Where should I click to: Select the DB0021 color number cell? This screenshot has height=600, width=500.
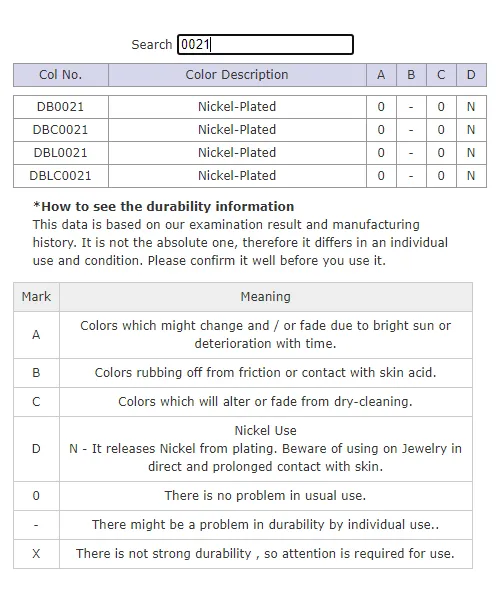pos(61,107)
